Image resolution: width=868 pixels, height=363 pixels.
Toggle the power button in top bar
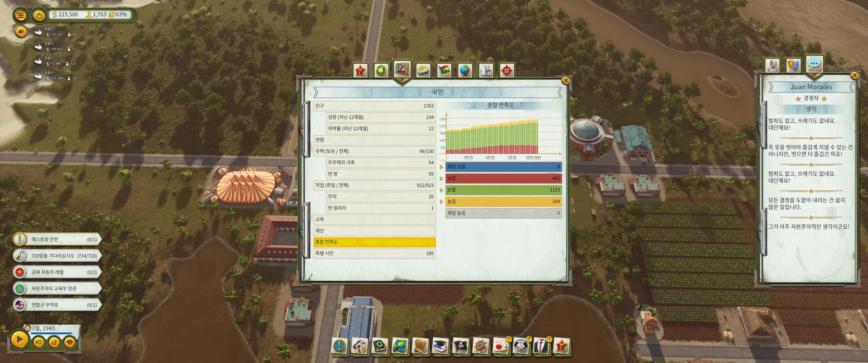coord(39,15)
